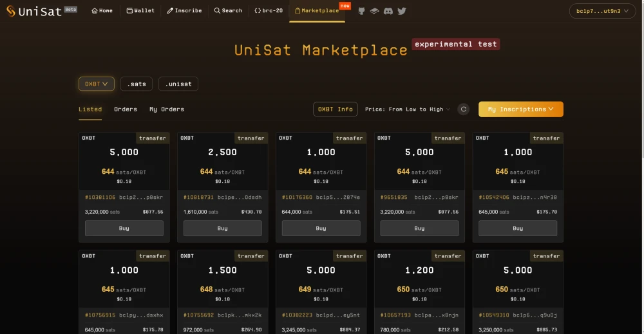Screen dimensions: 644x334
Task: Click the page vertical scrollbar
Action: click(x=642, y=82)
